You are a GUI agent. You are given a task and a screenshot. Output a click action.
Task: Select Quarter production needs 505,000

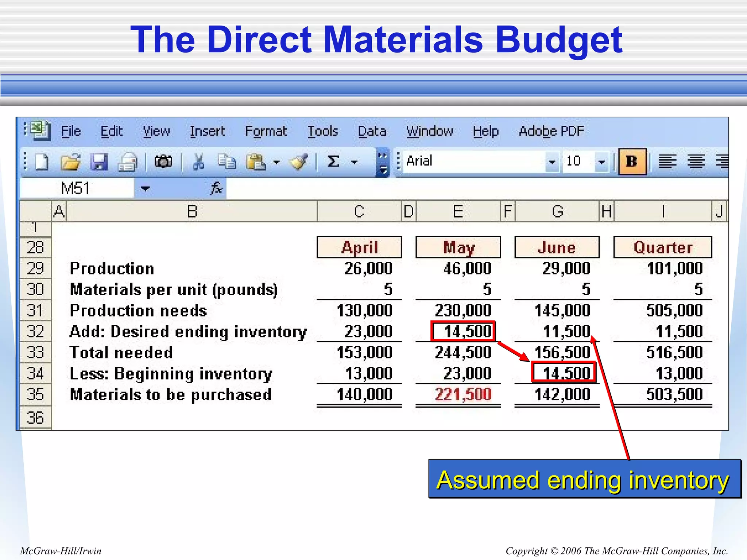674,311
